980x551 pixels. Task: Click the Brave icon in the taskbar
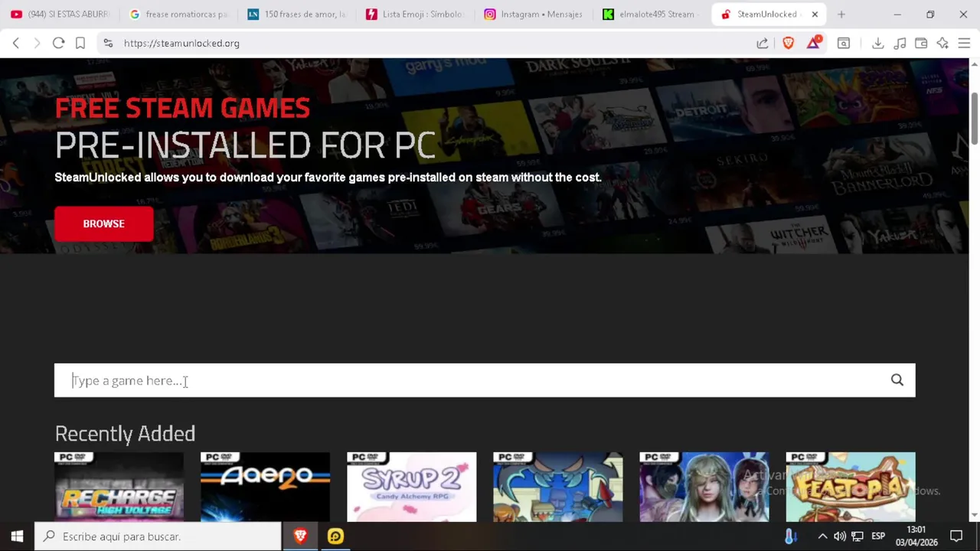point(300,536)
